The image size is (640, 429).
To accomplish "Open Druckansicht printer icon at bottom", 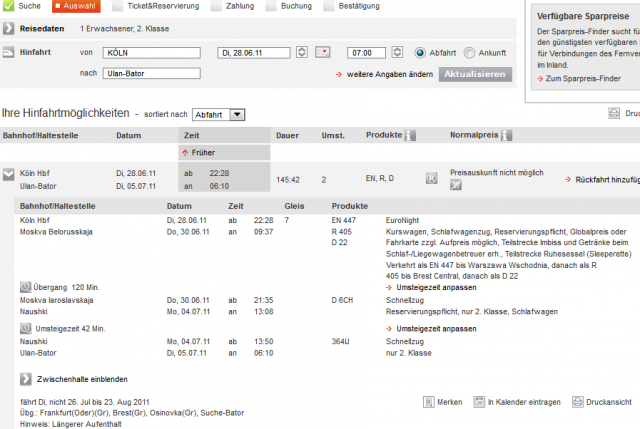I will click(x=579, y=402).
